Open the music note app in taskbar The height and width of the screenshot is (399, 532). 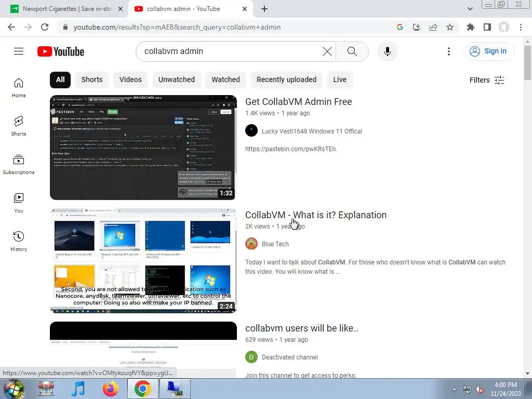click(78, 389)
